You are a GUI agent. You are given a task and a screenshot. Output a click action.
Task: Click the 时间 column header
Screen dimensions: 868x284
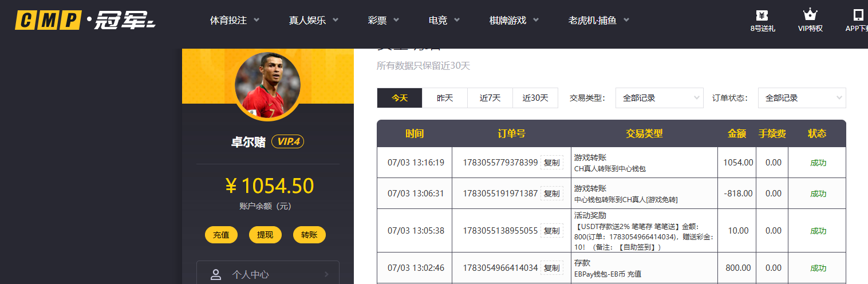click(x=415, y=133)
